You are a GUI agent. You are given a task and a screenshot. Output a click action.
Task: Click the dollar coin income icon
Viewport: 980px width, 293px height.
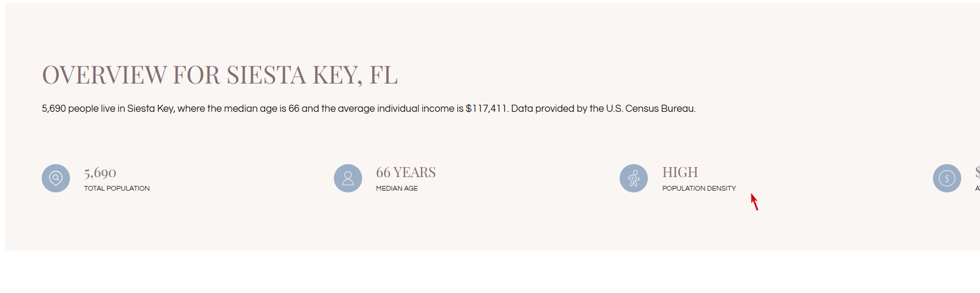pyautogui.click(x=946, y=178)
